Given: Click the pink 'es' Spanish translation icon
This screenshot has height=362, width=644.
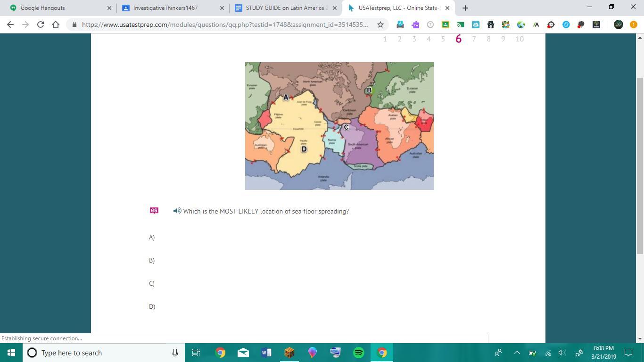Looking at the screenshot, I should click(x=154, y=211).
